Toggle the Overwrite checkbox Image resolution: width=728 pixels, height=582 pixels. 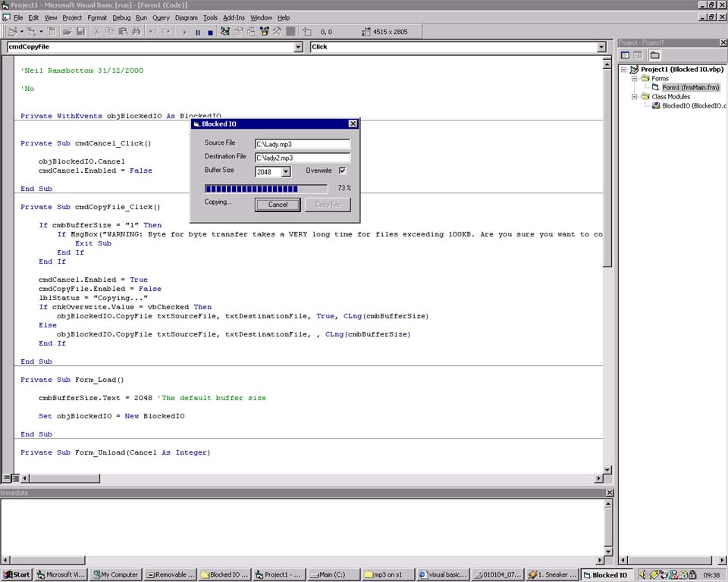click(342, 171)
